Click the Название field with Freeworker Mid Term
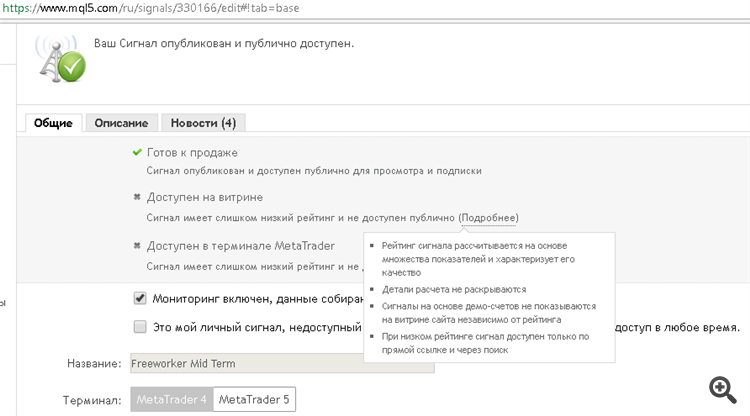The height and width of the screenshot is (416, 750). coord(282,363)
